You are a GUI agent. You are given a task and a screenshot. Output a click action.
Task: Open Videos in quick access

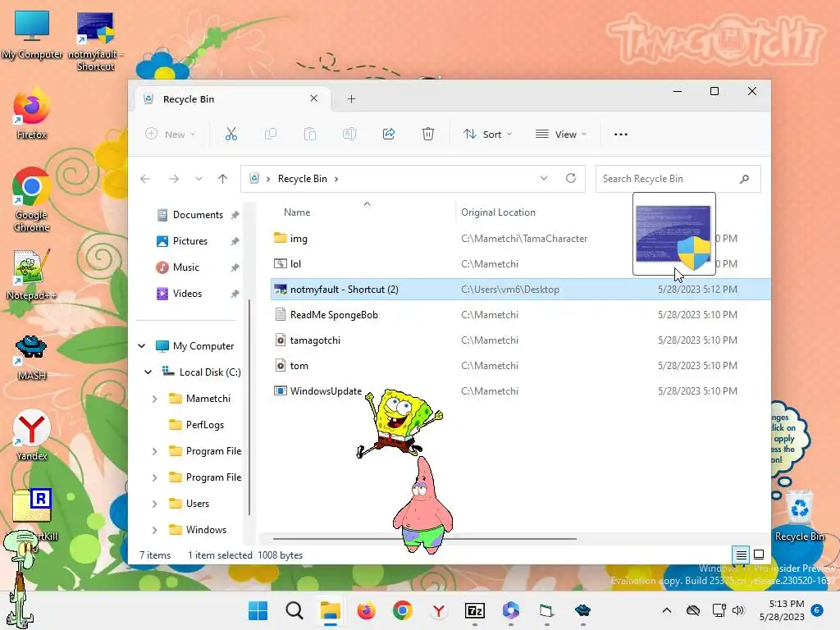187,294
